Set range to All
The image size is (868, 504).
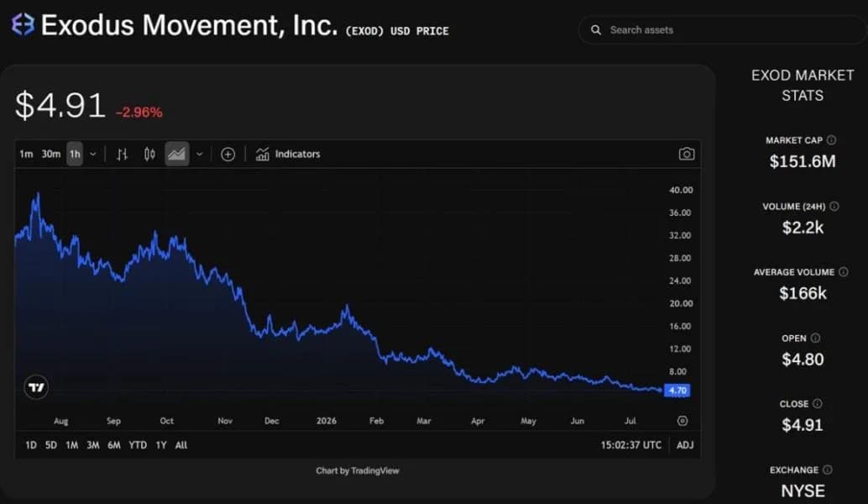[181, 444]
